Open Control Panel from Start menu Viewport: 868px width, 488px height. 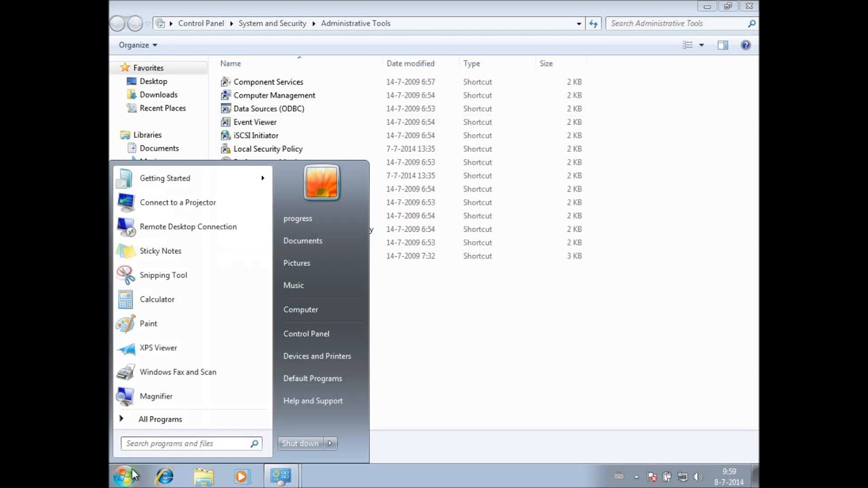306,334
